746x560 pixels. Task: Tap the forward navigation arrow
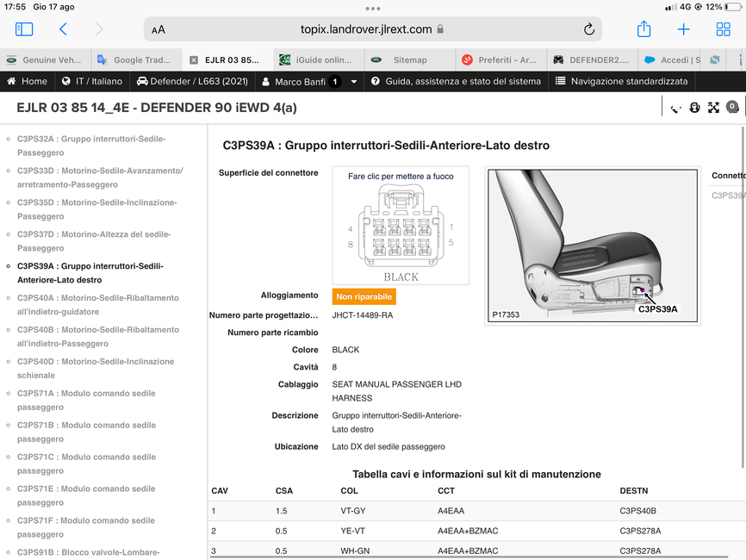point(99,29)
